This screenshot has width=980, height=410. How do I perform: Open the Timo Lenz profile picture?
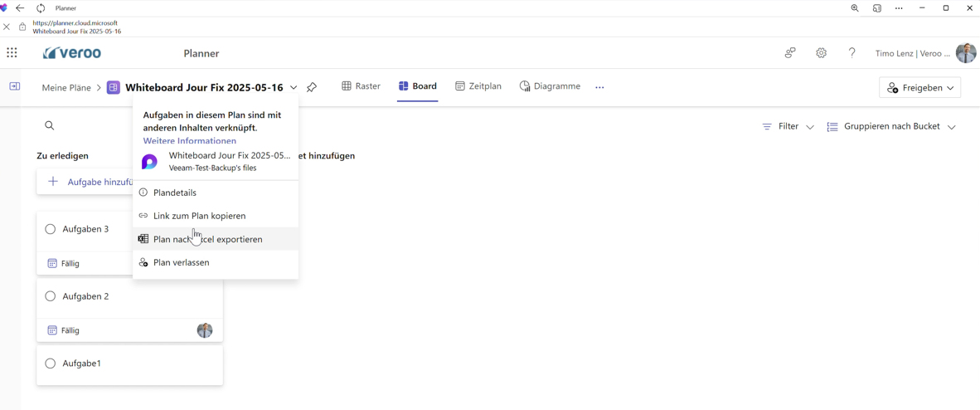(x=965, y=53)
